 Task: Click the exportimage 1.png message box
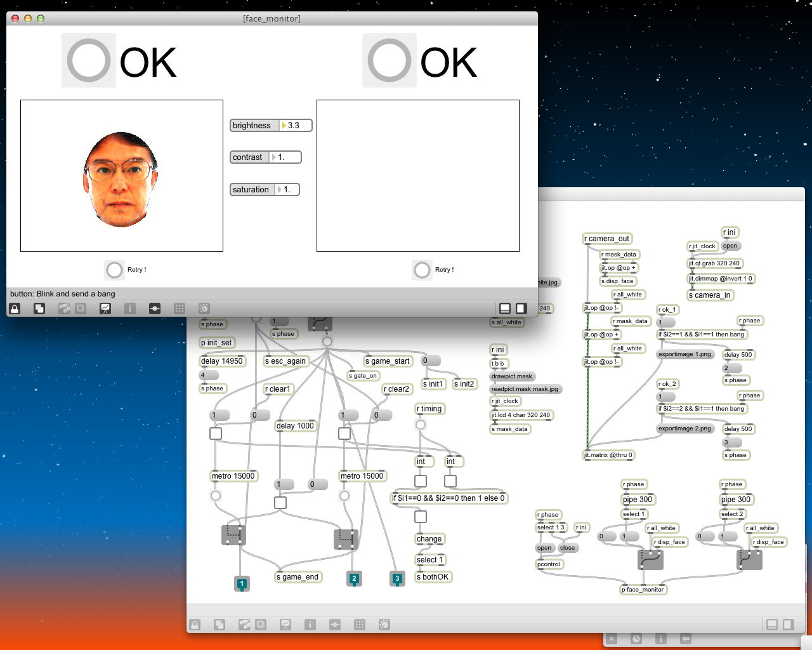(x=684, y=354)
